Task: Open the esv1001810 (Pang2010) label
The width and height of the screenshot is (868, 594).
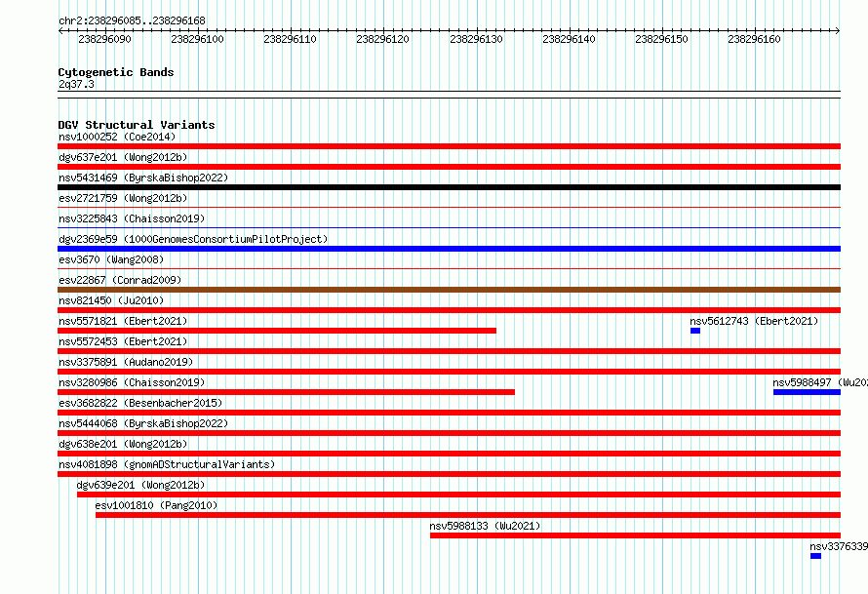Action: click(x=156, y=505)
